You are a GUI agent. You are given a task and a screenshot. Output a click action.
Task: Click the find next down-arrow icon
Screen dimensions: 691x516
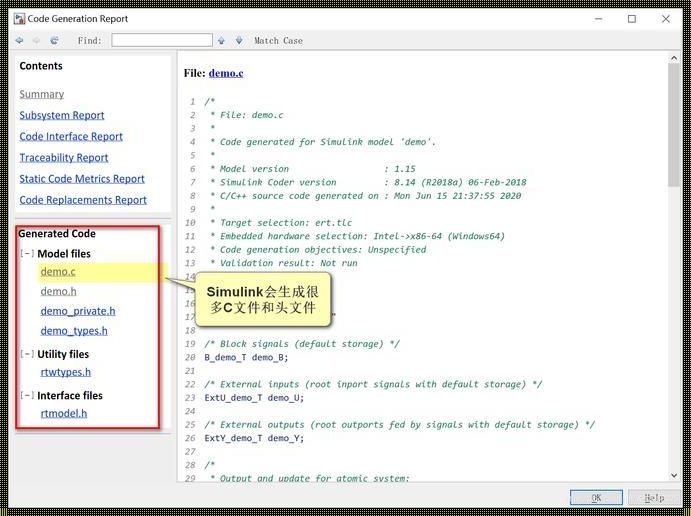click(x=239, y=41)
